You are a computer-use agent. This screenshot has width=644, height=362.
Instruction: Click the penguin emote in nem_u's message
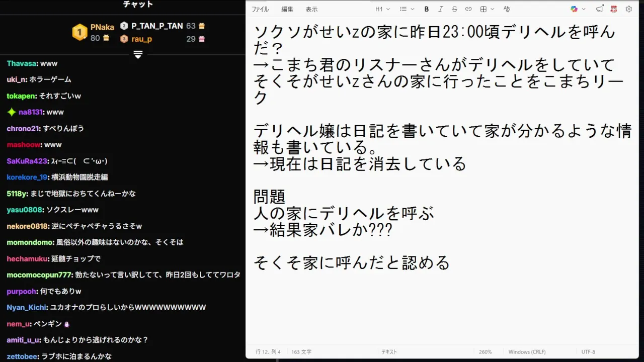(67, 324)
